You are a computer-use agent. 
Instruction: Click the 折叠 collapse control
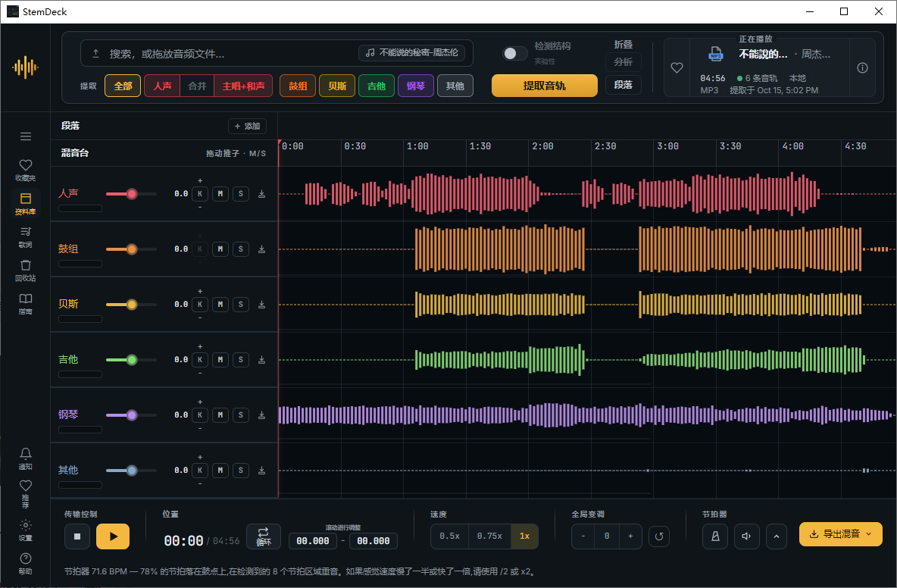[623, 45]
